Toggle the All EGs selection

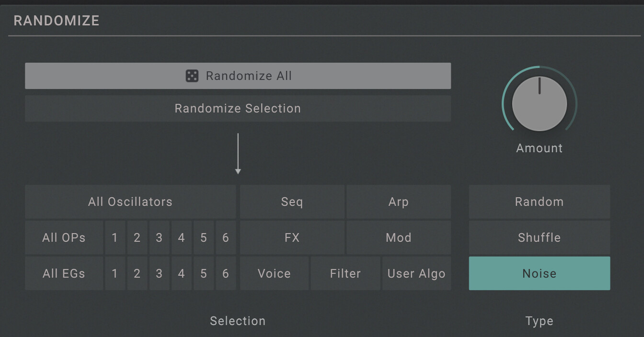click(64, 273)
